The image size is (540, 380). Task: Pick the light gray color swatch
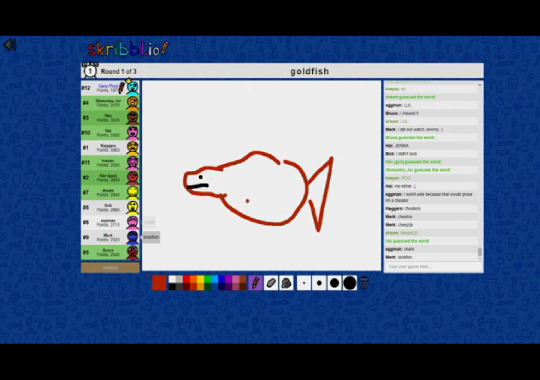tap(179, 279)
